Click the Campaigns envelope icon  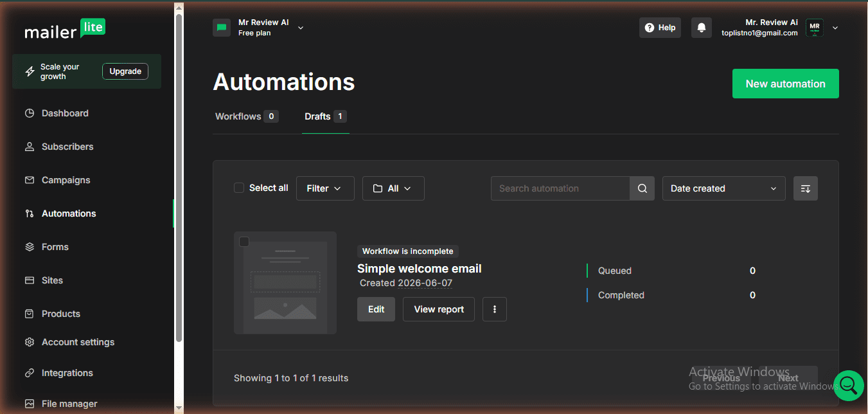pyautogui.click(x=30, y=180)
